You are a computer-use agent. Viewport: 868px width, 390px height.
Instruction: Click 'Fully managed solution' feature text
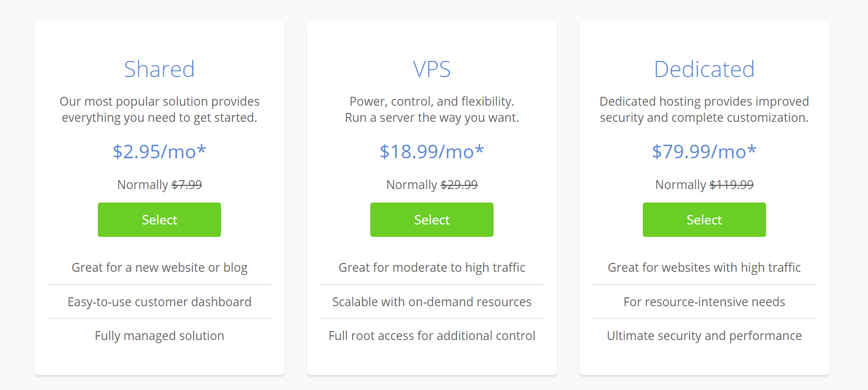coord(159,336)
